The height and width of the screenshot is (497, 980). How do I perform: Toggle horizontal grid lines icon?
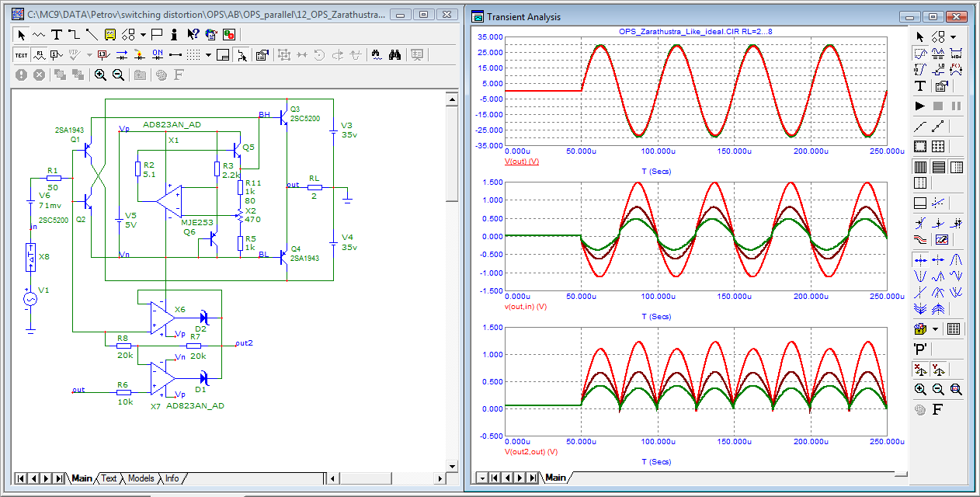(938, 166)
